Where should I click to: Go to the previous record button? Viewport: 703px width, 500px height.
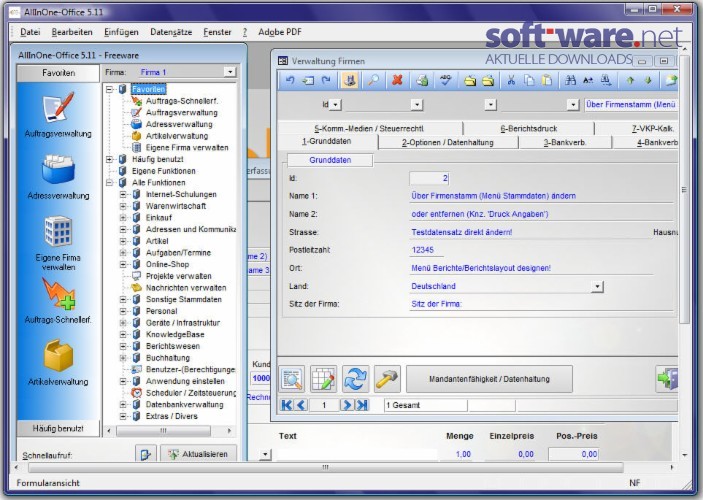pos(301,405)
